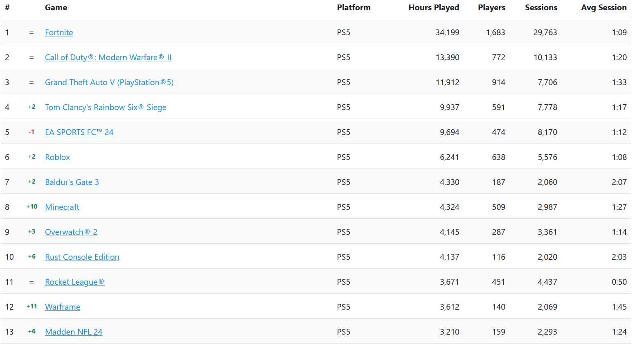This screenshot has width=644, height=344.
Task: Select Rocket League's players count 451
Action: point(498,282)
